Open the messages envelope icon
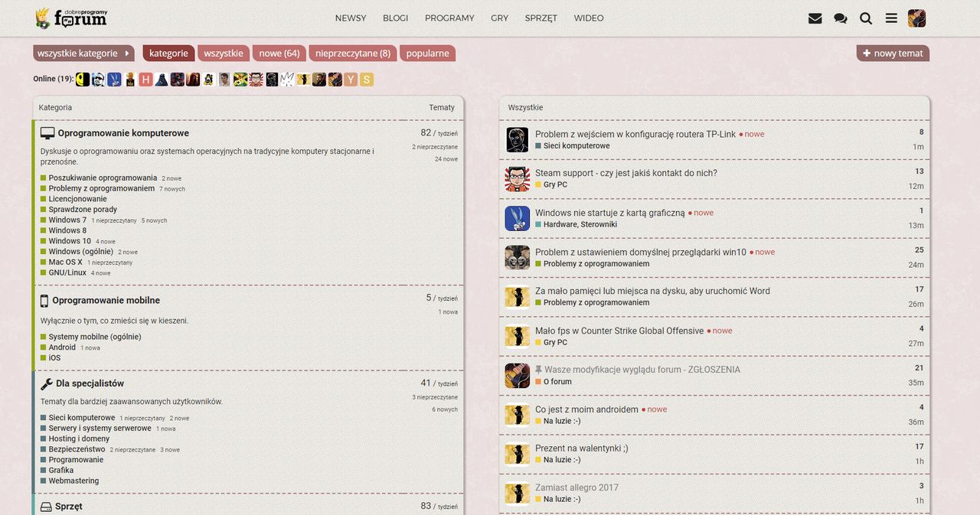980x515 pixels. click(815, 18)
